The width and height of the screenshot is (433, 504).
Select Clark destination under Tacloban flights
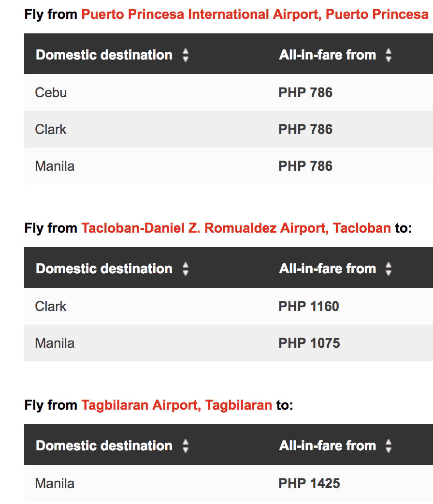pos(51,306)
